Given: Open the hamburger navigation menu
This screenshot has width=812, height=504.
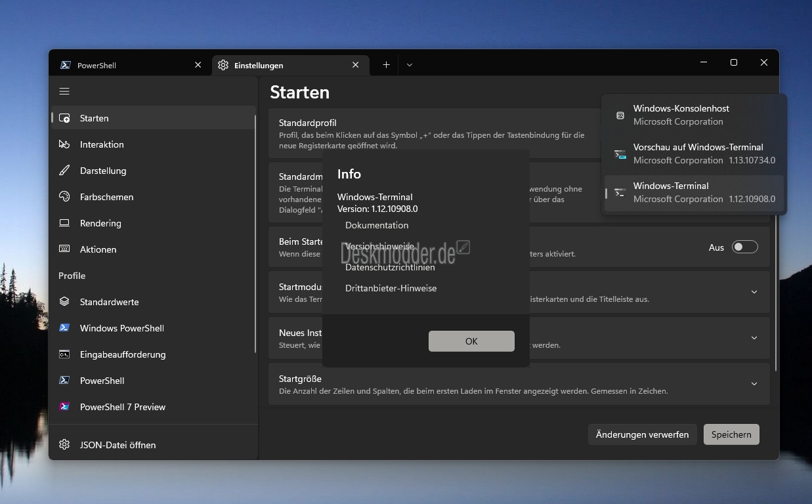Looking at the screenshot, I should (x=64, y=91).
